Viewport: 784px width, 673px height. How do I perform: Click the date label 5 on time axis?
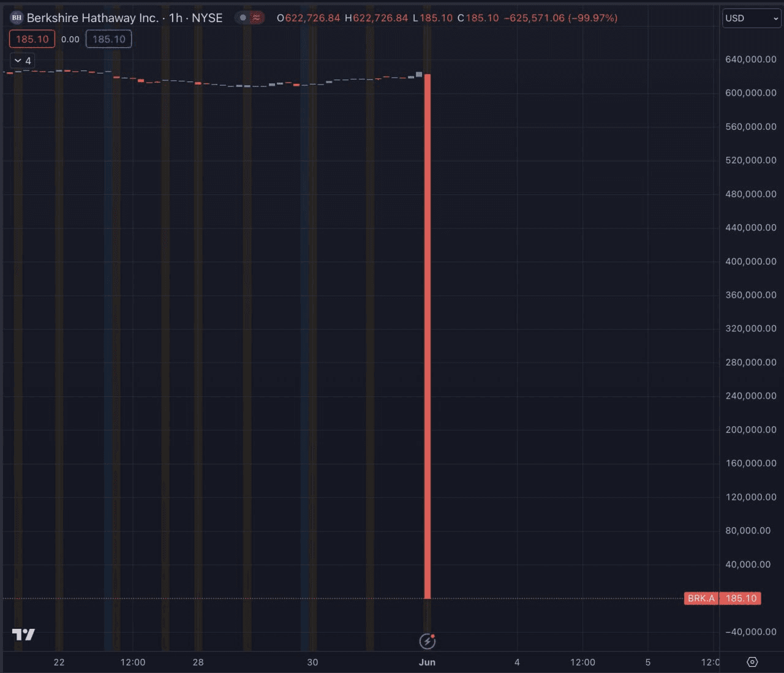coord(648,663)
